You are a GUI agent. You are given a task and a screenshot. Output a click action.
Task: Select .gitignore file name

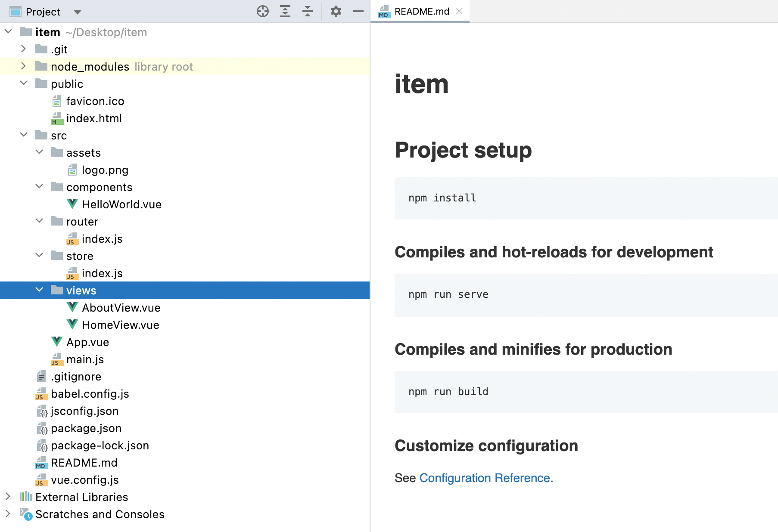coord(76,377)
